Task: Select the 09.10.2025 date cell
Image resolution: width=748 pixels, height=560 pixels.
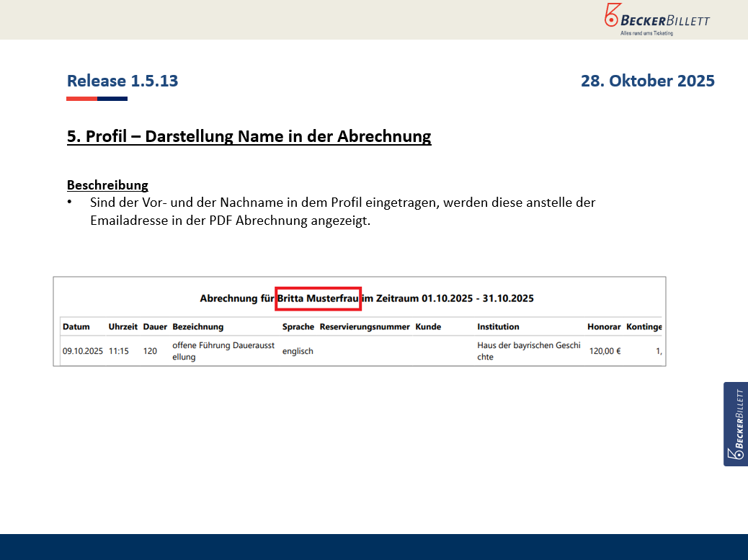Action: click(x=83, y=352)
